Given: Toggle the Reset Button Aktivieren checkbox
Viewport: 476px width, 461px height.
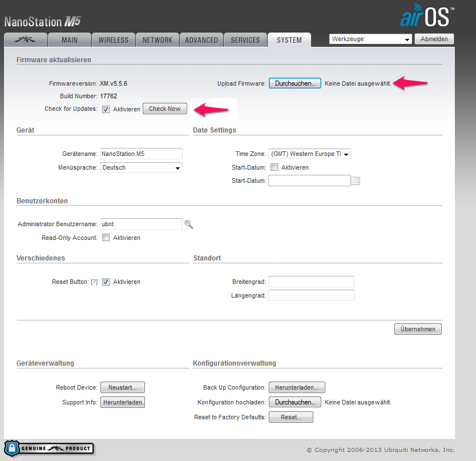Looking at the screenshot, I should click(106, 282).
